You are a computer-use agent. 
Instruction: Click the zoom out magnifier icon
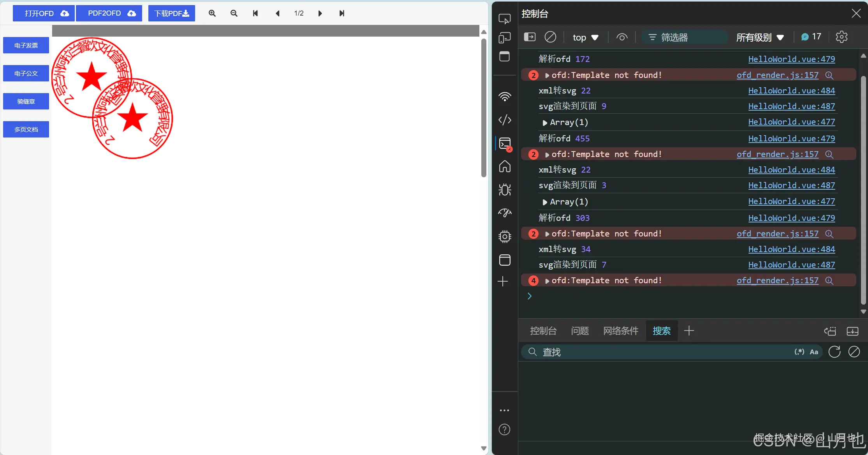[x=234, y=13]
